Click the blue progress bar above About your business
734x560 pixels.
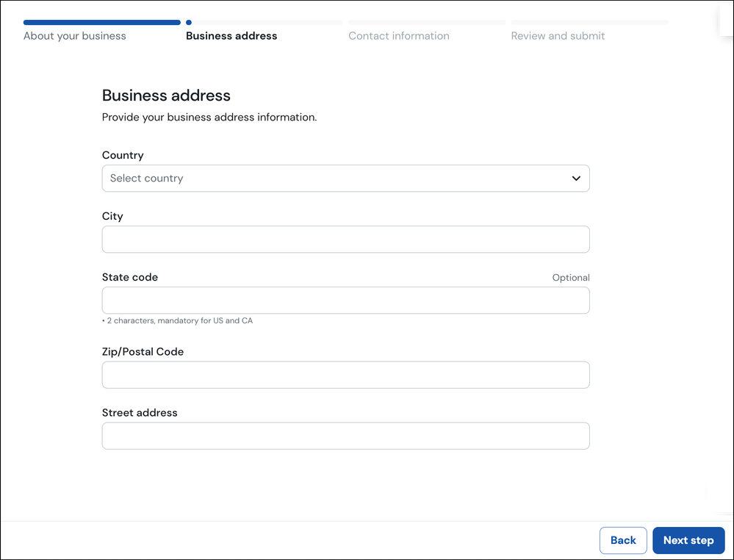pos(102,23)
